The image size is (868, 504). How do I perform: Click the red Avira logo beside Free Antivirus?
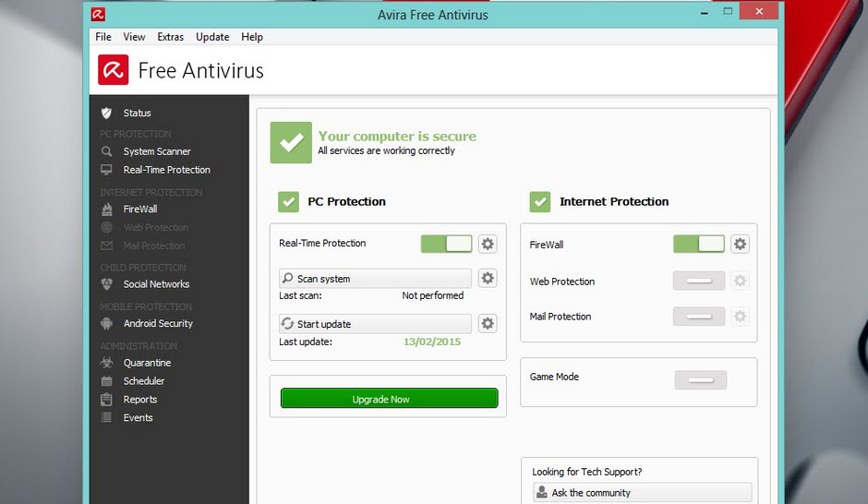point(113,70)
